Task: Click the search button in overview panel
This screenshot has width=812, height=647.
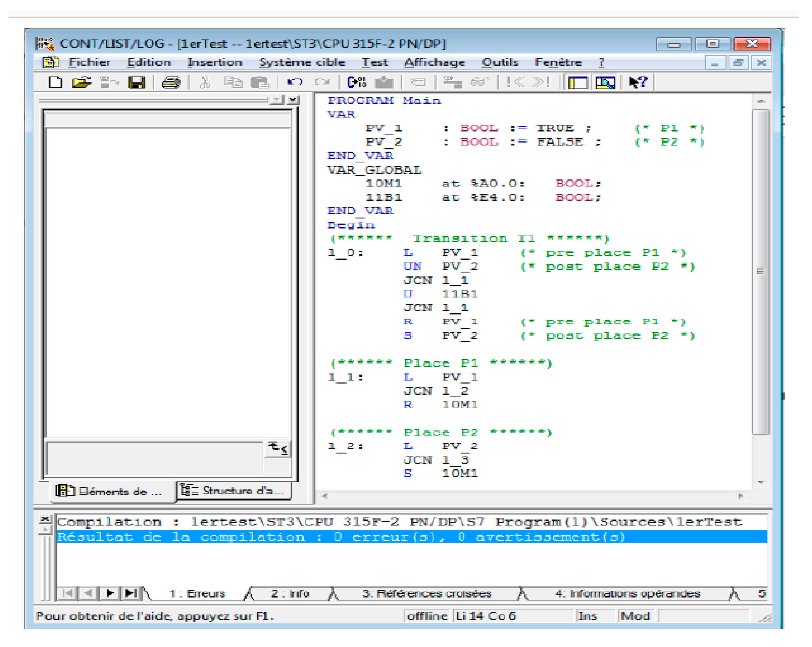Action: (x=278, y=448)
